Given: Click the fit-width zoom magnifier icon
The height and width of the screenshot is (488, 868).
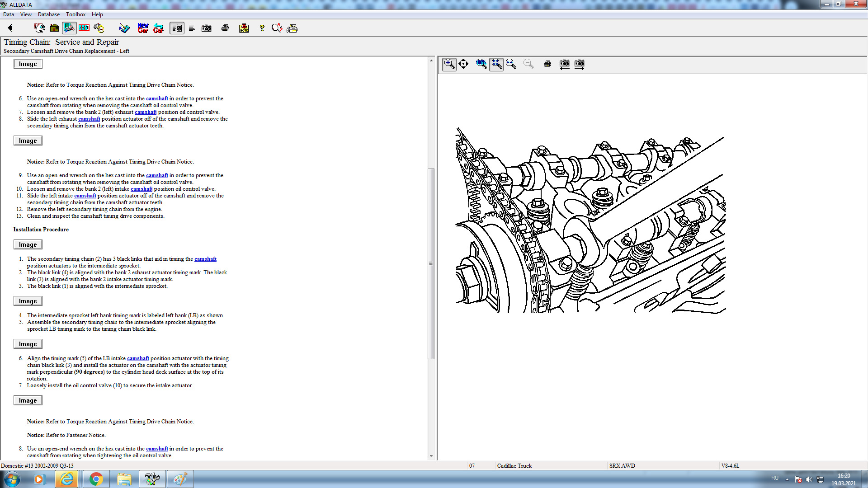Looking at the screenshot, I should tap(511, 64).
